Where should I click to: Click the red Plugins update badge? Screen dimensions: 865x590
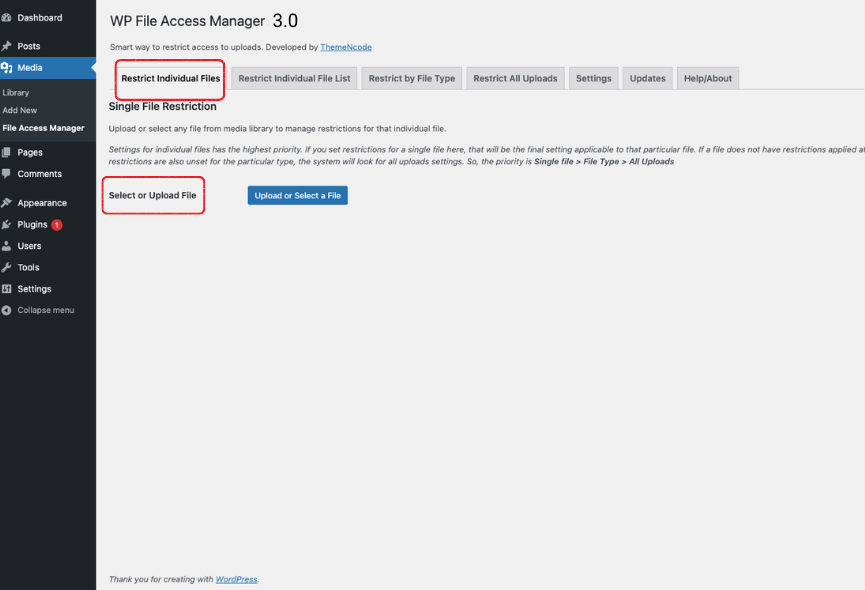[x=56, y=225]
